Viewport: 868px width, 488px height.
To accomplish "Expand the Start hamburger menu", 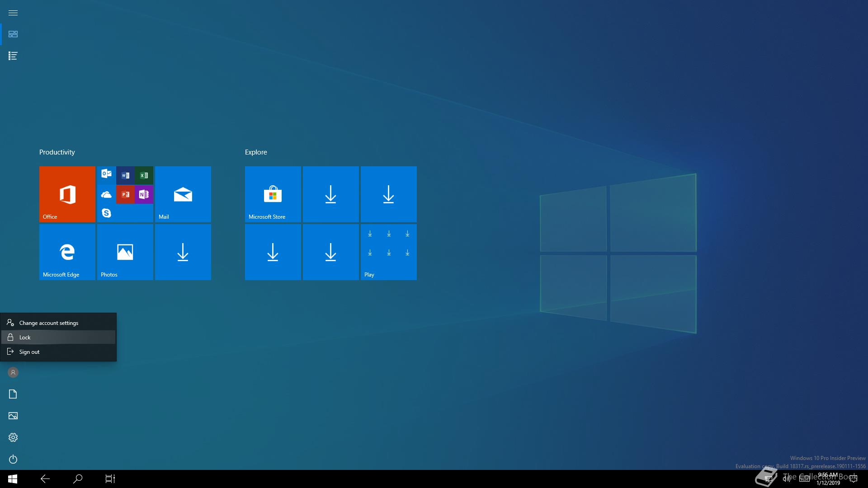I will (x=13, y=13).
